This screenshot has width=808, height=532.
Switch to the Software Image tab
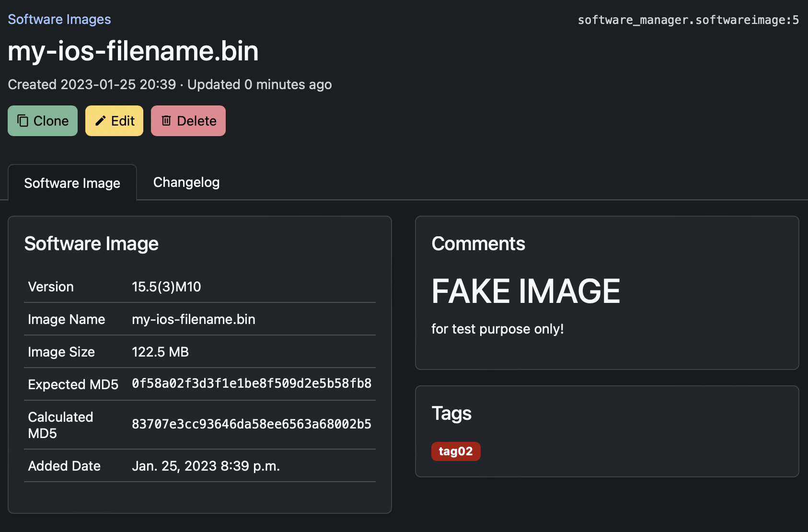pyautogui.click(x=72, y=183)
